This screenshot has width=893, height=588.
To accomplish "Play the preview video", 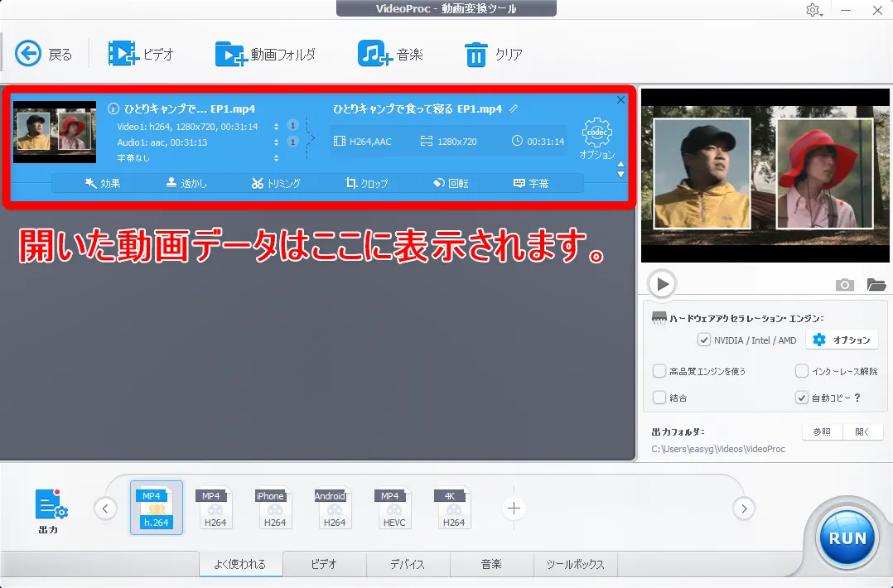I will [x=662, y=283].
